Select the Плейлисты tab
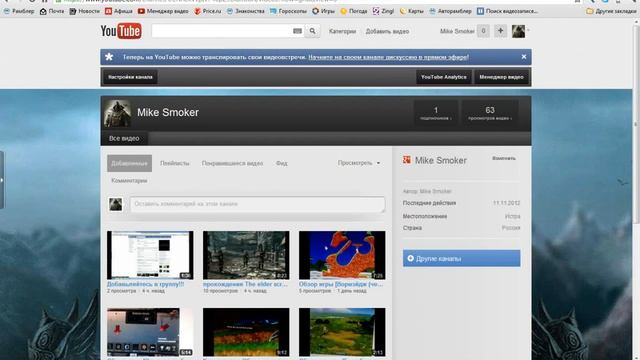Viewport: 640px width, 360px height. (x=175, y=163)
